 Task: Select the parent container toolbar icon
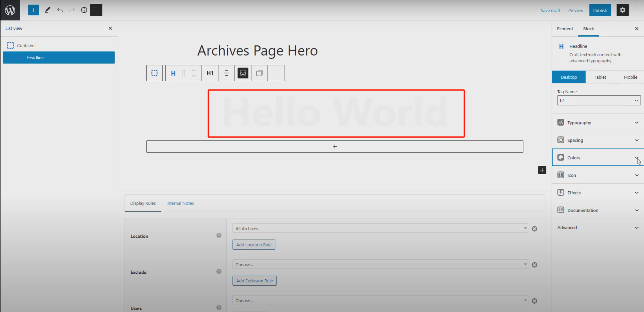154,73
